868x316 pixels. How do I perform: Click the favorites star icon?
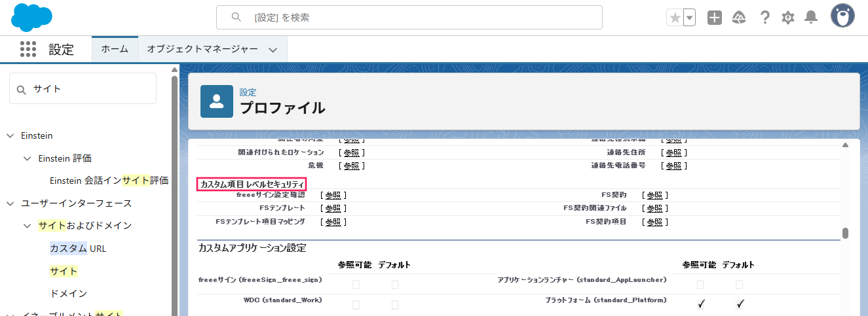[674, 18]
